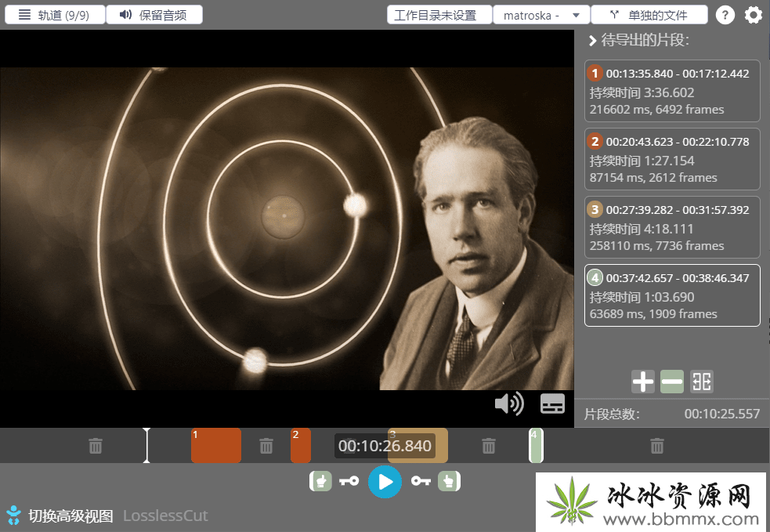Select segment 1 starting at 00:13:35.840
The height and width of the screenshot is (532, 770).
(672, 91)
